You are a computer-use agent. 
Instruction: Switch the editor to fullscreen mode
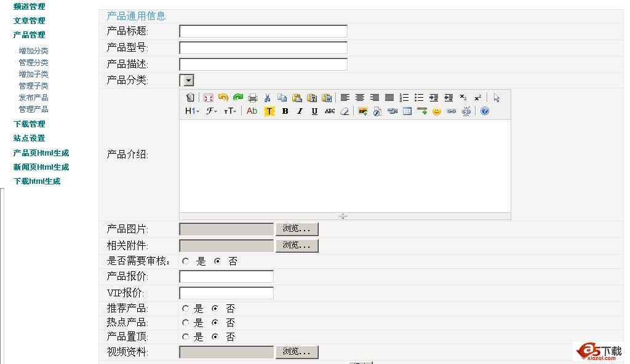click(208, 98)
